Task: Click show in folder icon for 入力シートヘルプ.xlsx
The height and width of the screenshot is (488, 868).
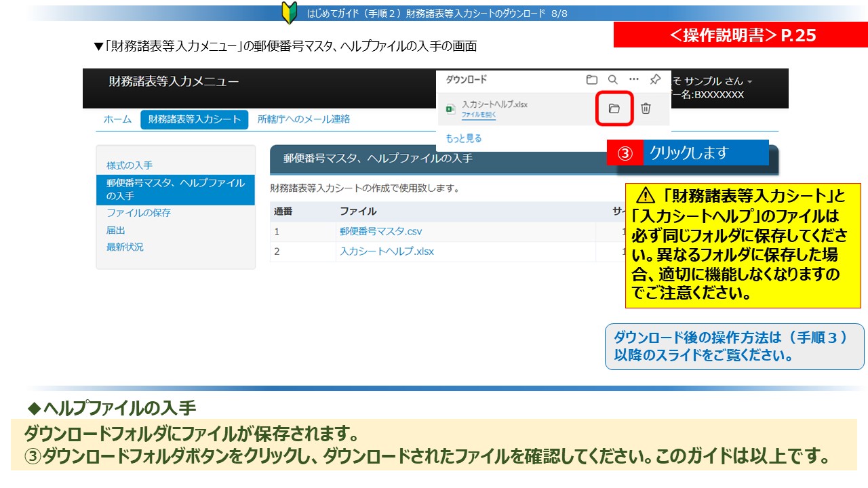Action: click(614, 108)
